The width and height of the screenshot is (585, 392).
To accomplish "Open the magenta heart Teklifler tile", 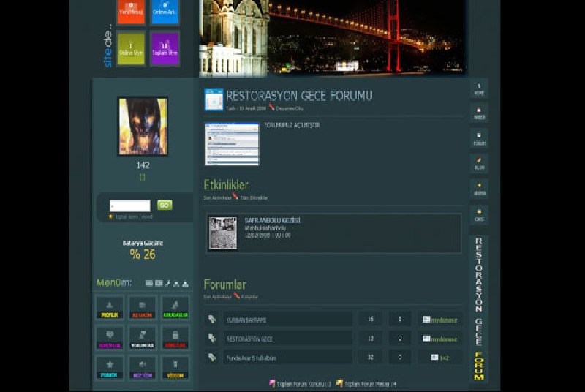I will point(110,339).
